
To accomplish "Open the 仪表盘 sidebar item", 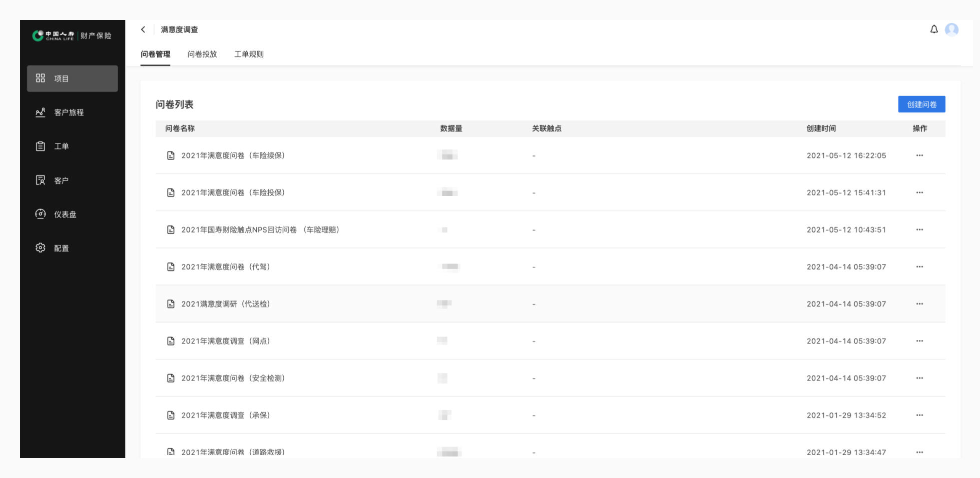I will 73,214.
